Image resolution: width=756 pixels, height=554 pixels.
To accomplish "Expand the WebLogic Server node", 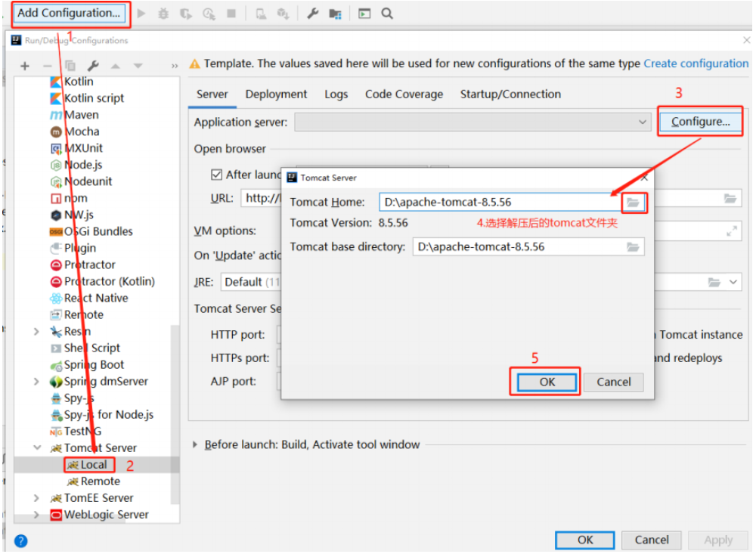I will coord(36,515).
